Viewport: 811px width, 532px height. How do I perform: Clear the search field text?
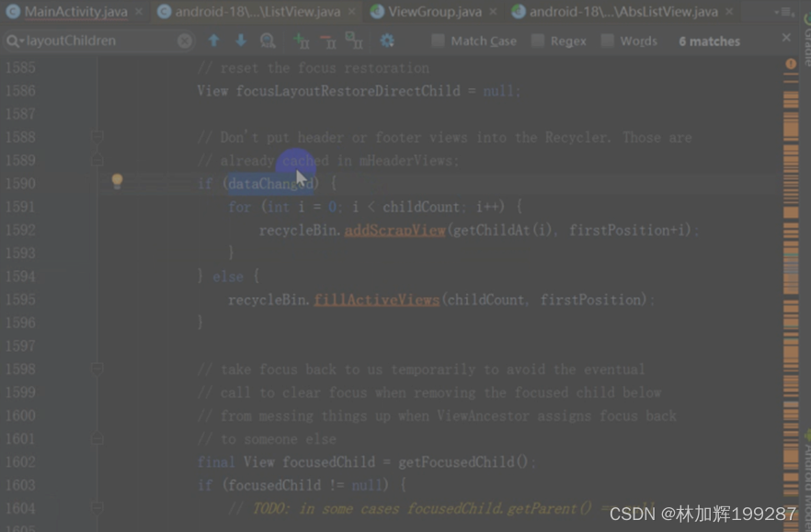click(185, 40)
